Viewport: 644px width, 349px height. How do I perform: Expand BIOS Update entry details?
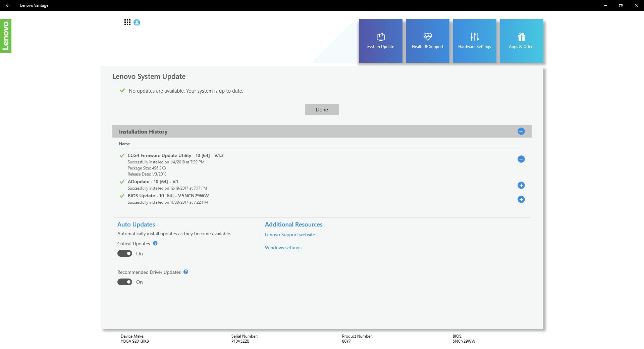521,199
